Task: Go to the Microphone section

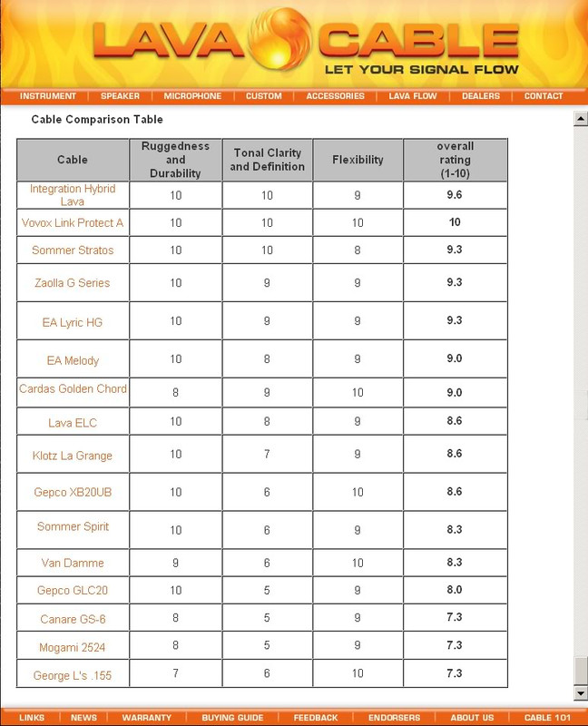Action: (192, 96)
